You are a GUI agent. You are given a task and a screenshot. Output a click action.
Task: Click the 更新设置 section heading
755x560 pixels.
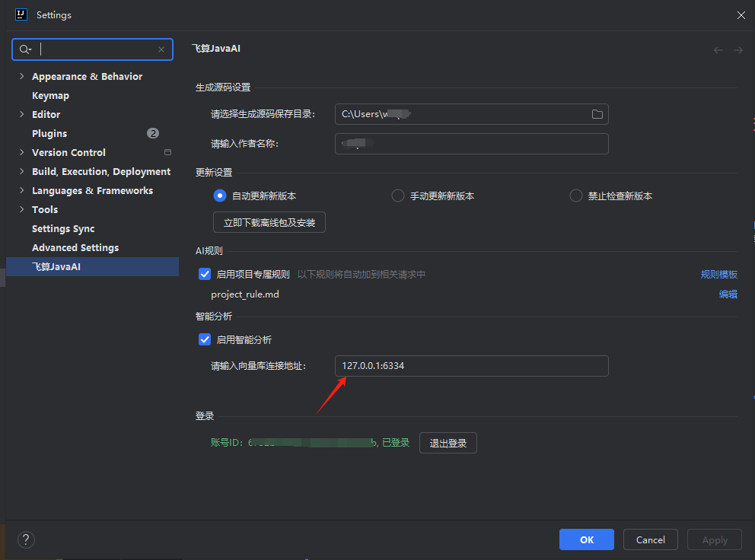tap(214, 173)
